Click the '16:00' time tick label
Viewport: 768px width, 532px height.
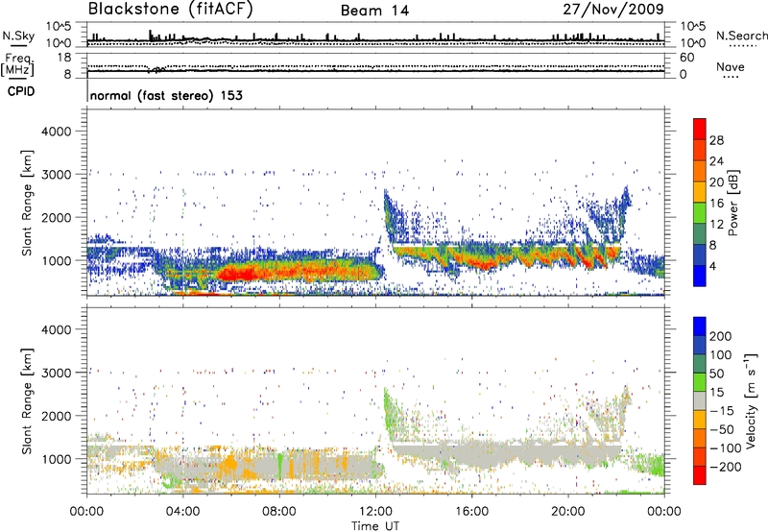[471, 512]
